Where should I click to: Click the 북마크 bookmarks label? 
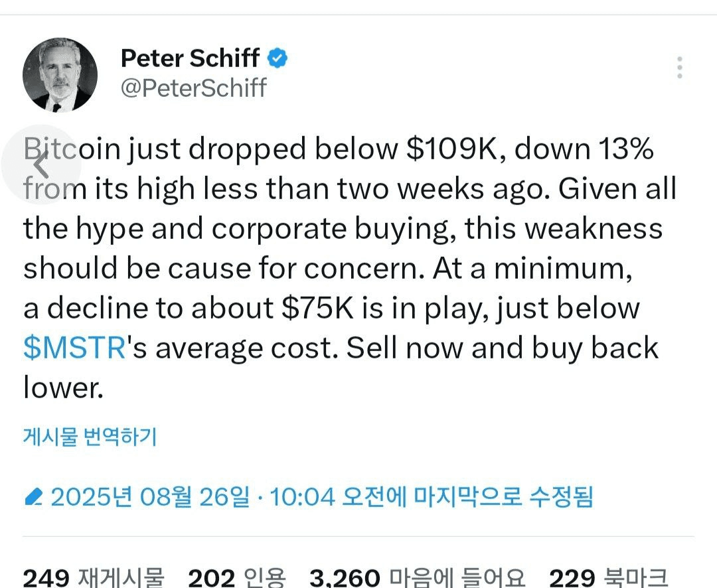click(x=635, y=578)
